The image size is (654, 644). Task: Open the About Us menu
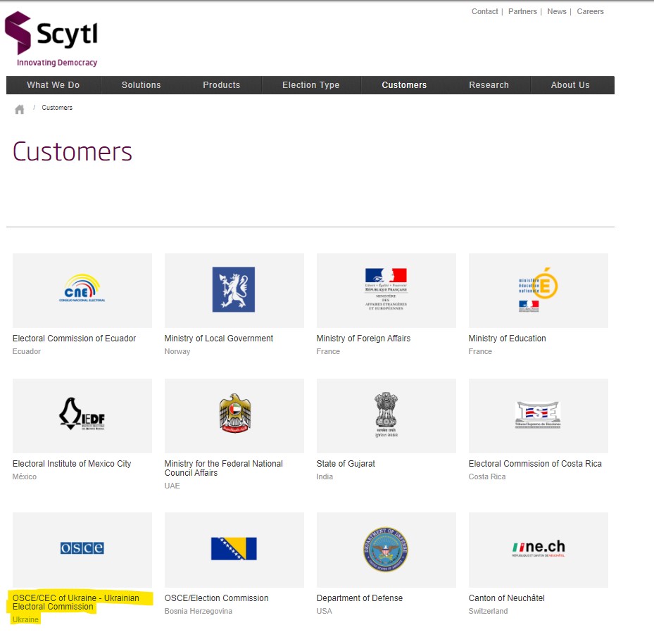[x=570, y=85]
